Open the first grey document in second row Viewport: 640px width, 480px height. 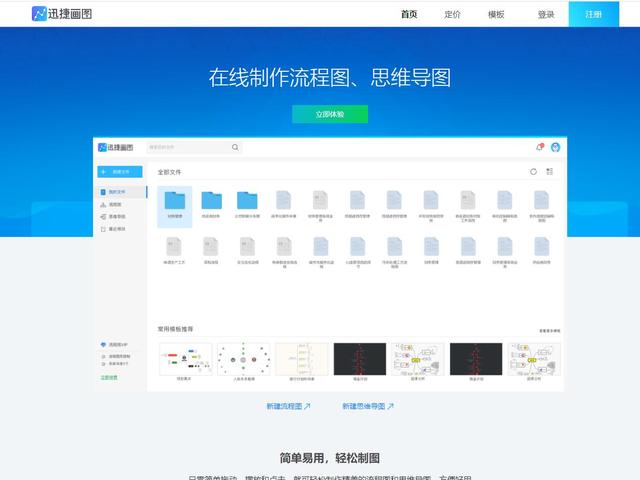(x=174, y=247)
